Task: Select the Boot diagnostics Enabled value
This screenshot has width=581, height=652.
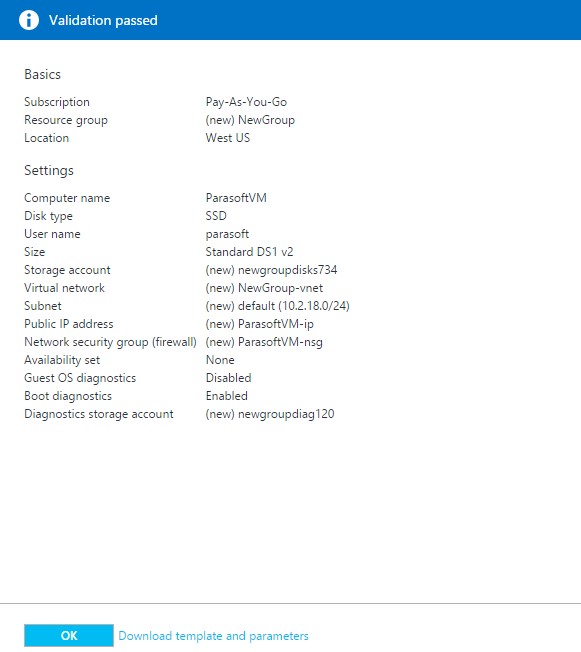Action: pyautogui.click(x=226, y=396)
